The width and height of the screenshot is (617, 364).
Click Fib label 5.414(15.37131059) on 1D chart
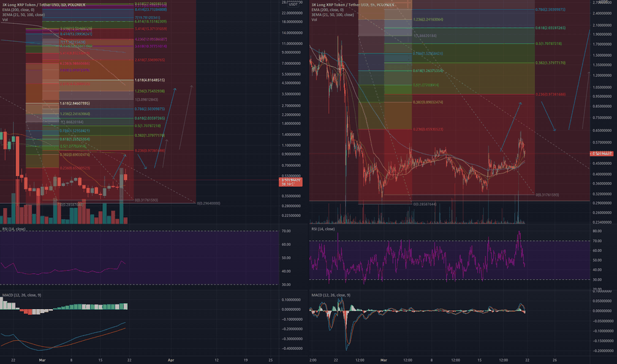151,28
